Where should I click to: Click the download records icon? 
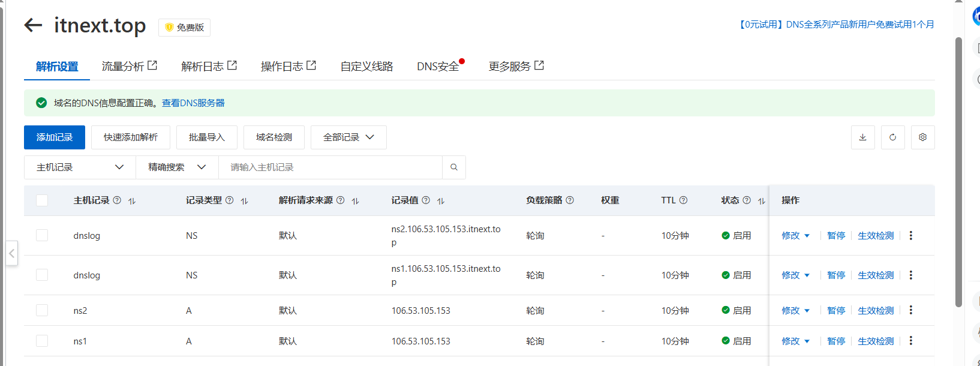(x=862, y=137)
